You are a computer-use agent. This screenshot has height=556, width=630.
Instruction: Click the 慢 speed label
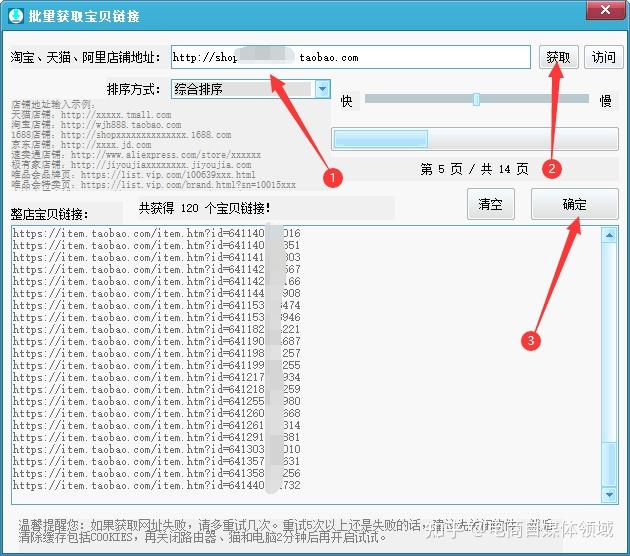(605, 101)
